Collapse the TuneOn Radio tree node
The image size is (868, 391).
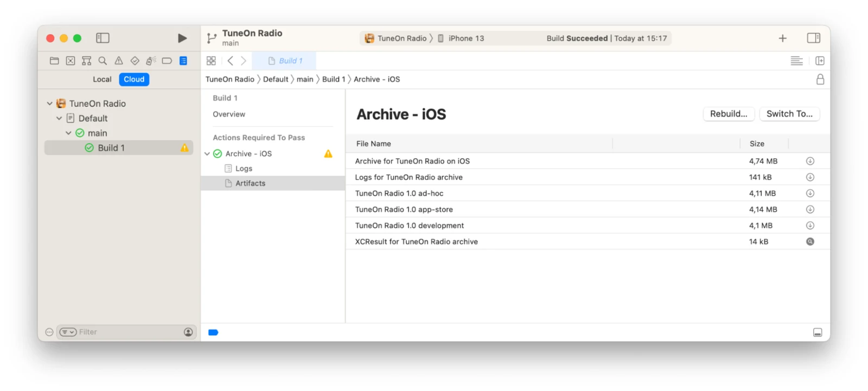(x=49, y=104)
